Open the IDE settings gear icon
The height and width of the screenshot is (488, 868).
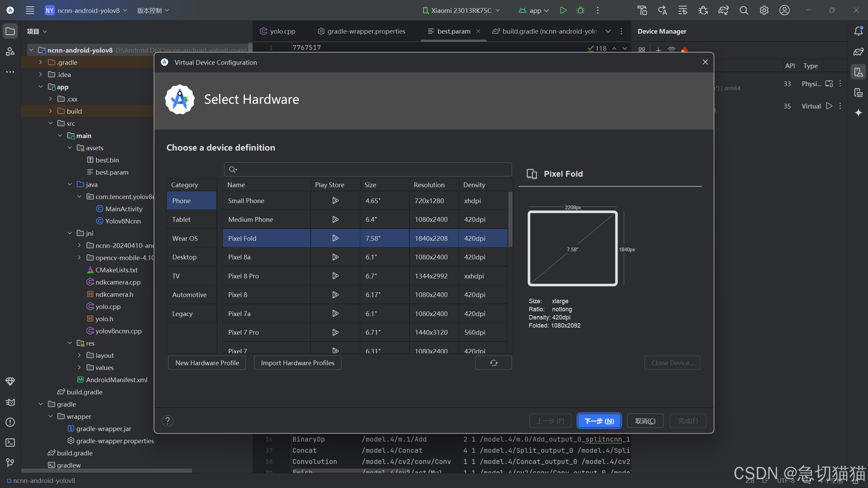764,10
